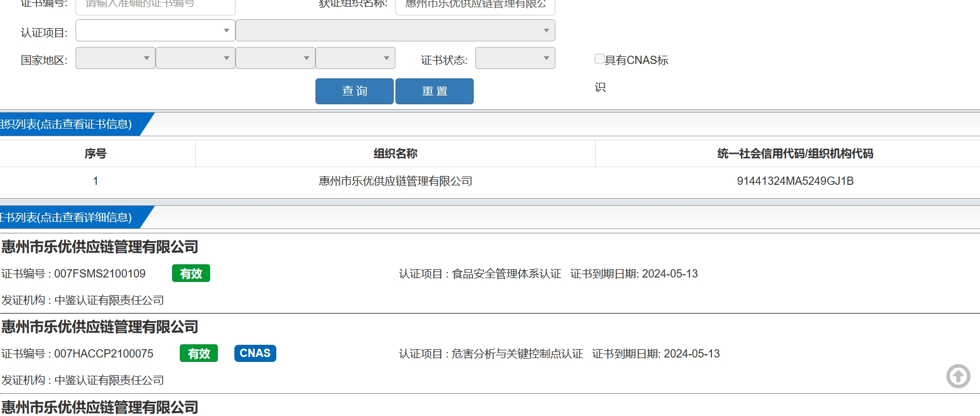The height and width of the screenshot is (416, 980).
Task: Tick the 具有CNAS标识 checkbox
Action: click(x=599, y=58)
